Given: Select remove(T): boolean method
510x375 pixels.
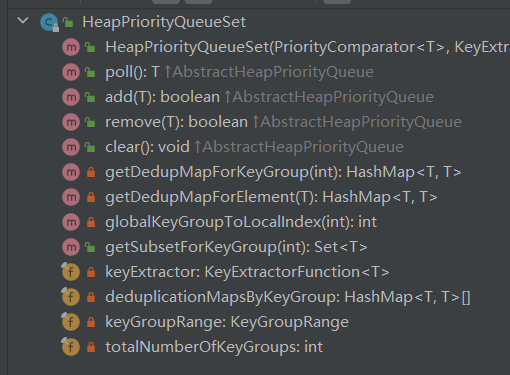Looking at the screenshot, I should (x=283, y=122).
